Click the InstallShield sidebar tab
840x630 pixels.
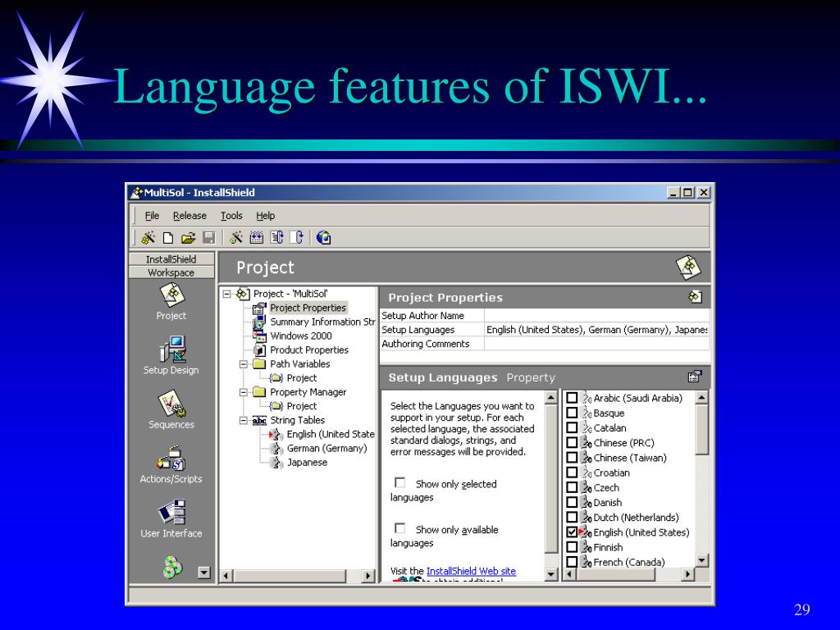(171, 258)
